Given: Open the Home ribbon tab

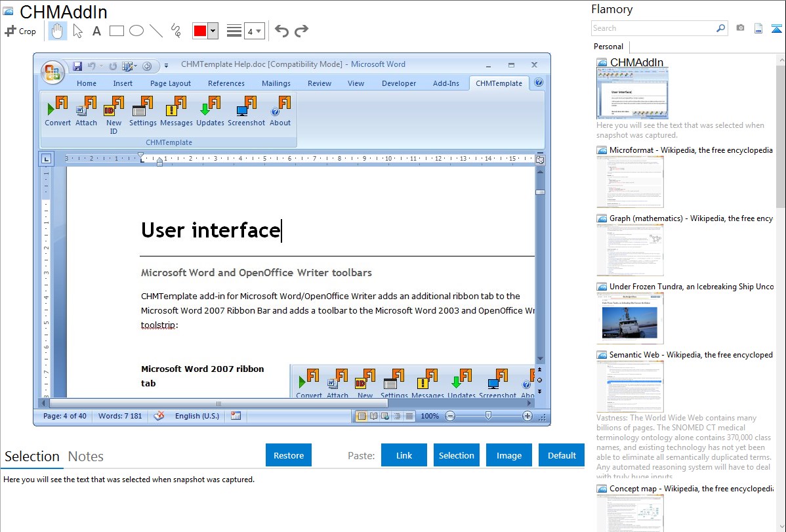Looking at the screenshot, I should pos(86,83).
